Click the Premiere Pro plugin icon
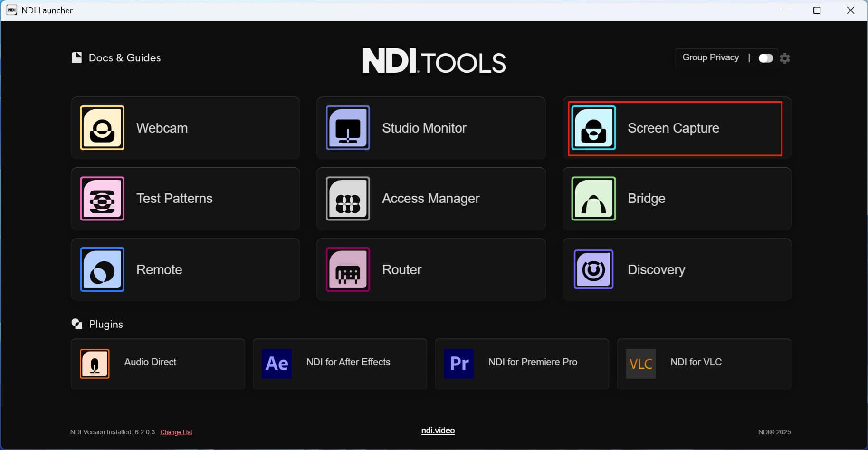Viewport: 868px width, 450px height. 459,364
